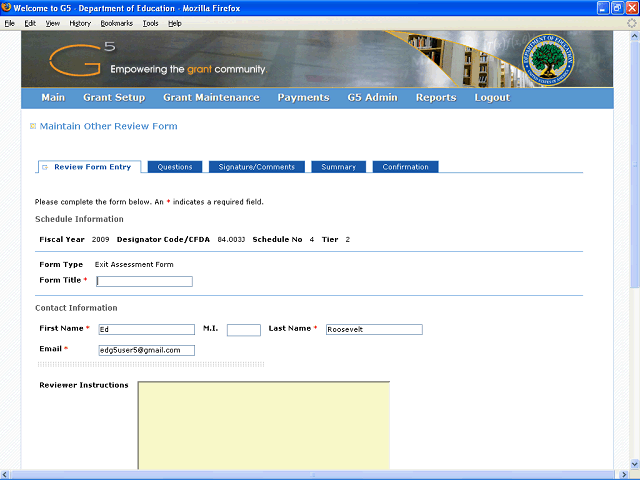The image size is (640, 480).
Task: Switch to the Summary tab
Action: (338, 167)
